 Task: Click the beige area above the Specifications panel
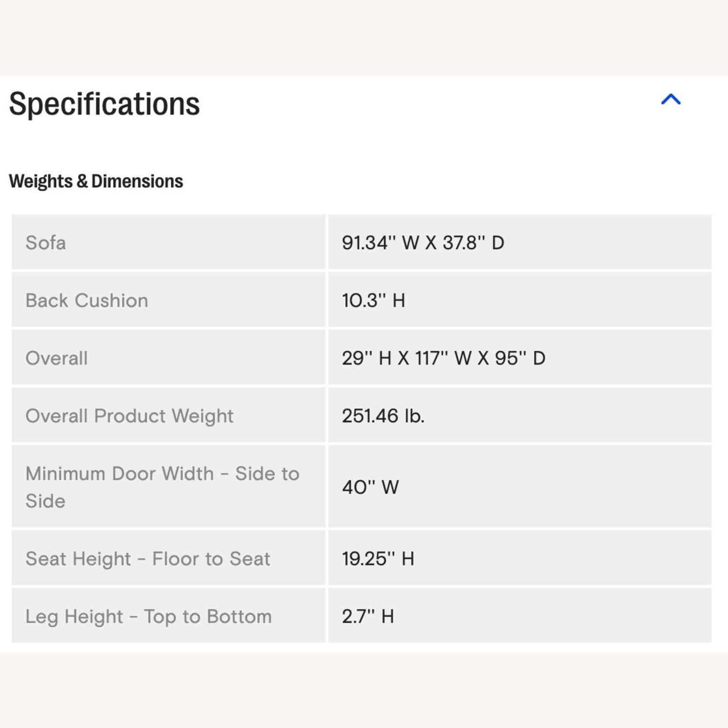click(x=364, y=36)
